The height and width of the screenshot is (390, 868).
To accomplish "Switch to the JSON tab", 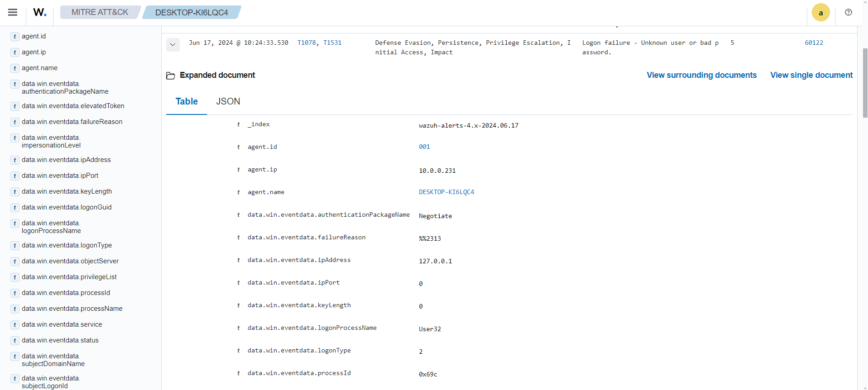I will tap(228, 101).
